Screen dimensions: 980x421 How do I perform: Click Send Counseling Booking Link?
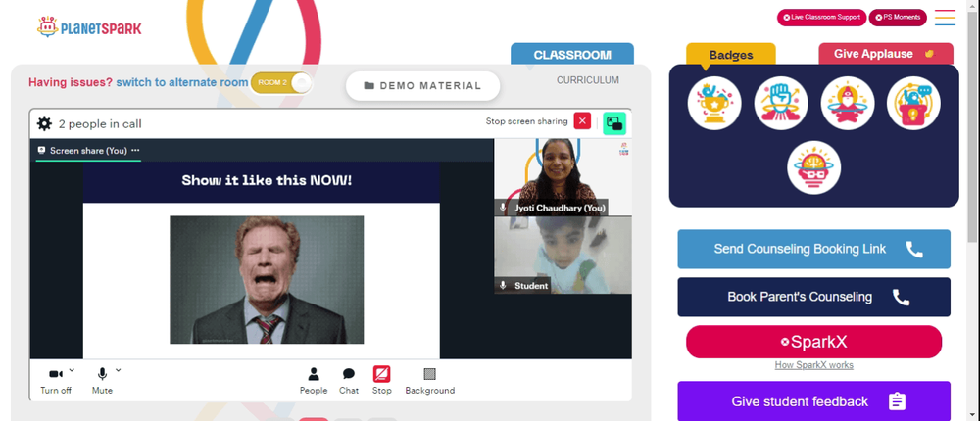[813, 250]
